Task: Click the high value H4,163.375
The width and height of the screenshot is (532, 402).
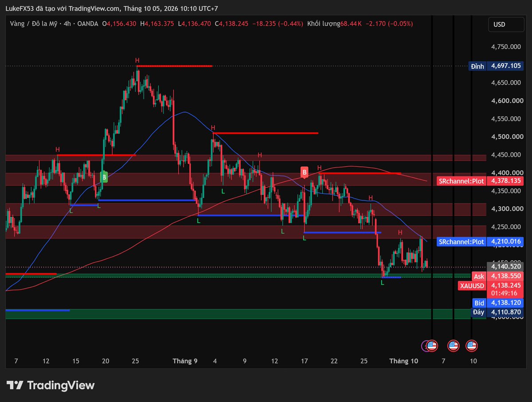Action: click(158, 23)
